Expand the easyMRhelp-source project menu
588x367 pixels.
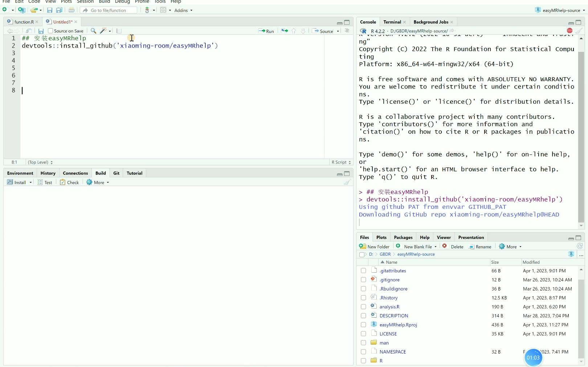click(560, 10)
